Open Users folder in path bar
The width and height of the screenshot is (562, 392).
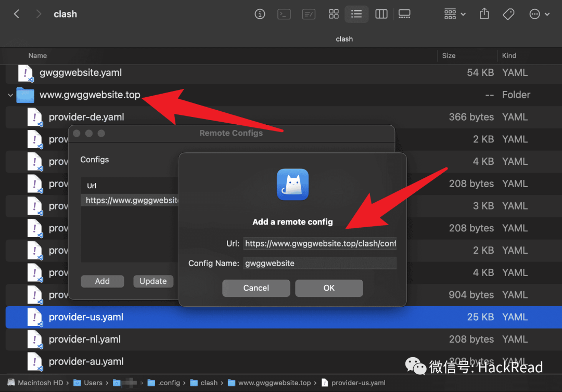[88, 383]
